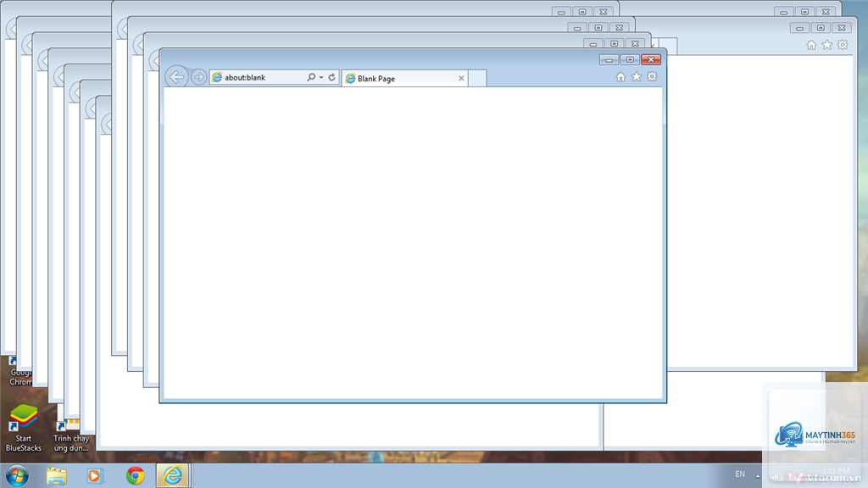
Task: Open Start BlueStacks desktop shortcut
Action: point(23,428)
